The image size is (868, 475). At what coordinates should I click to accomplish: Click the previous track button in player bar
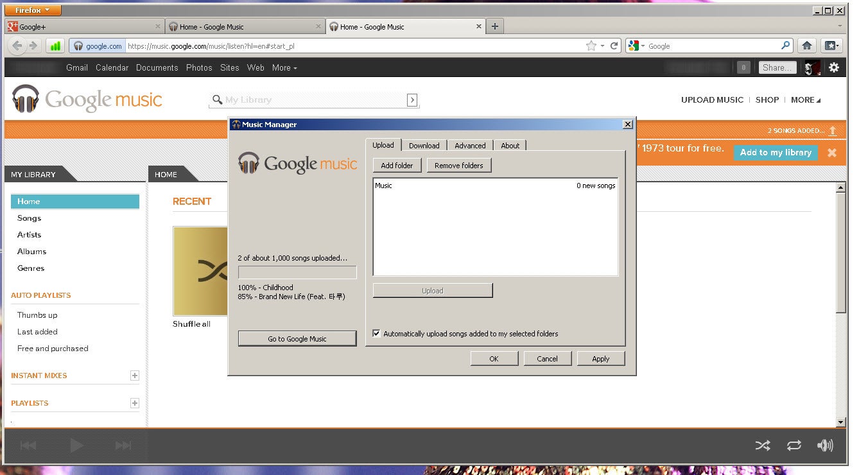28,445
